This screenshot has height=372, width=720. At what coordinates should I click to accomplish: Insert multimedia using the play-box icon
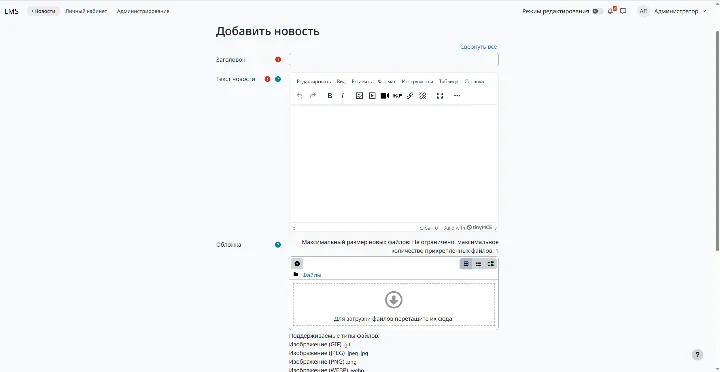[x=372, y=96]
